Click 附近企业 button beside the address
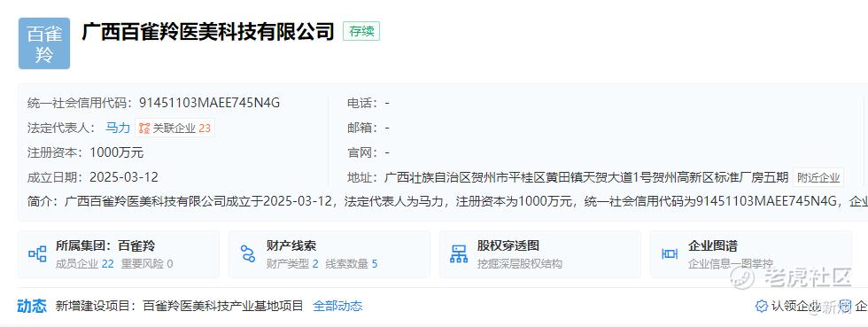This screenshot has height=327, width=868. (818, 178)
